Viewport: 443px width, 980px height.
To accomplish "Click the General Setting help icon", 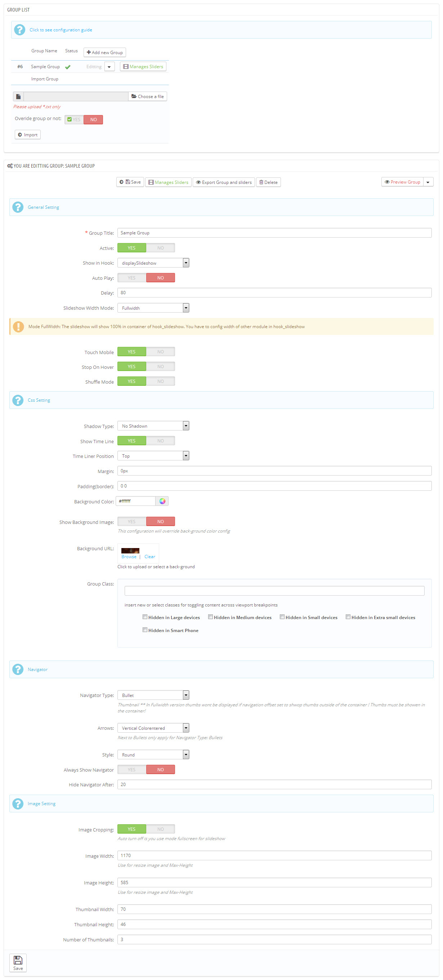I will click(18, 207).
